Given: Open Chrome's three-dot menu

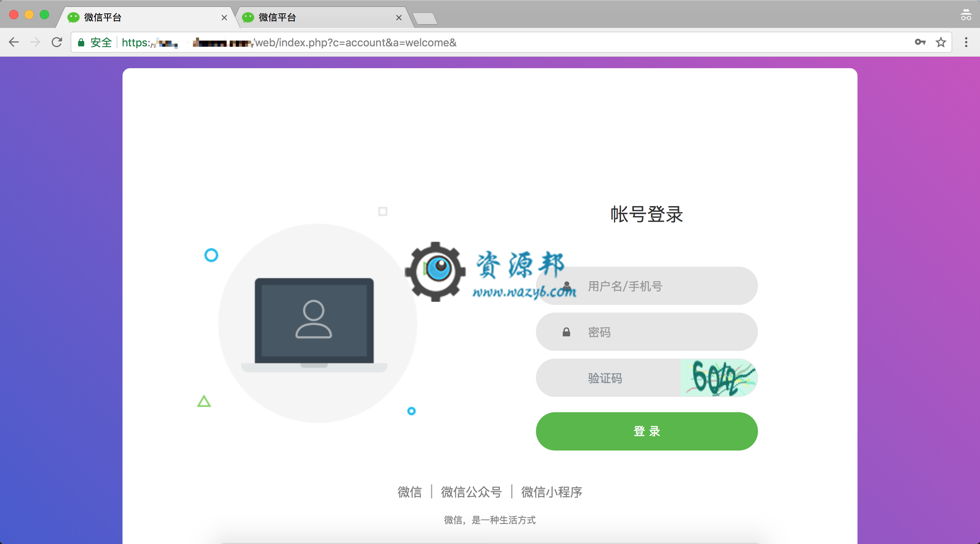Looking at the screenshot, I should 966,42.
